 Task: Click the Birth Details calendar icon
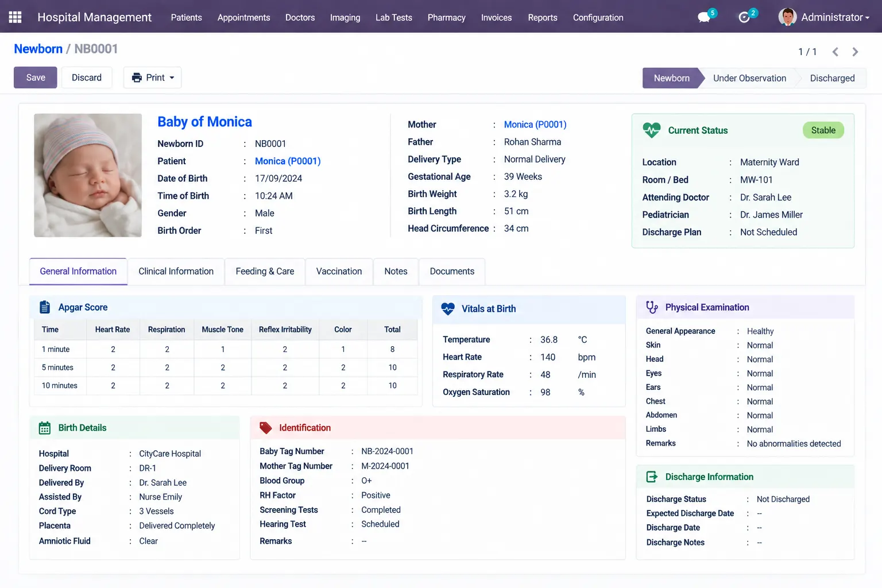click(45, 428)
